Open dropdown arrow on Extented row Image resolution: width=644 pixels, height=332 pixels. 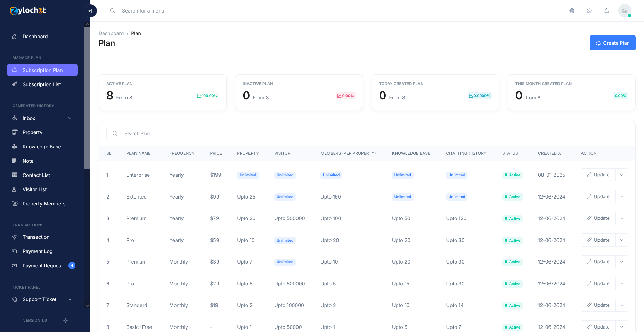622,197
